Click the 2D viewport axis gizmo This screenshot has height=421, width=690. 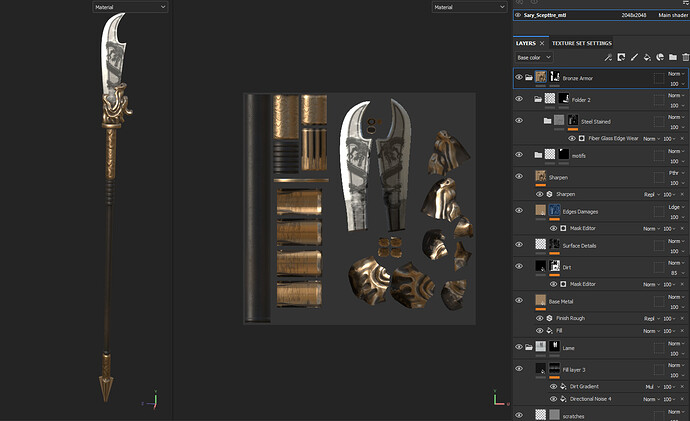[500, 398]
